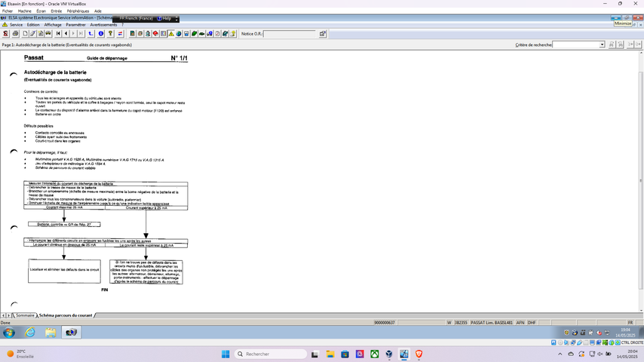Go to last page arrow
This screenshot has width=644, height=362.
[x=81, y=34]
